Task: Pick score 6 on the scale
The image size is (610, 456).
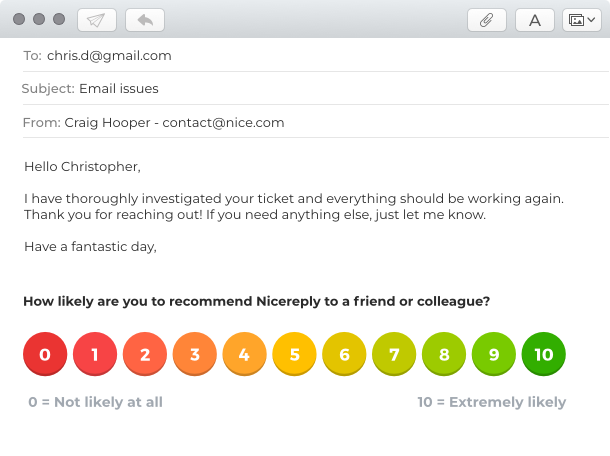Action: pos(344,354)
